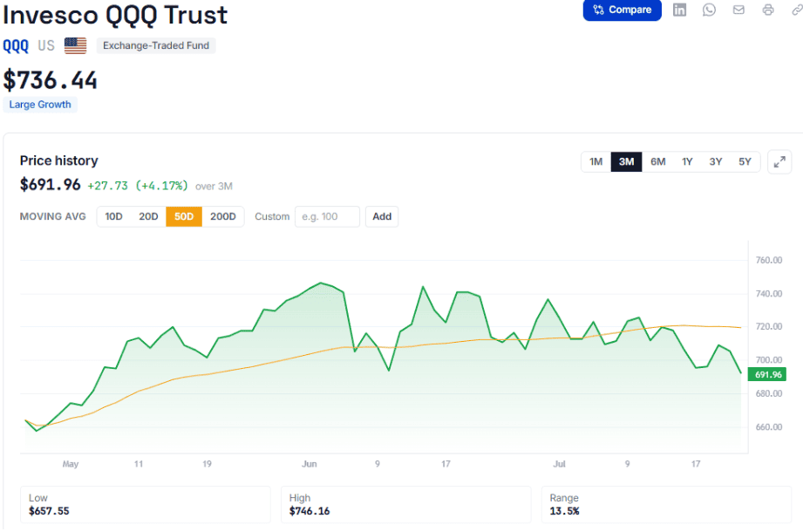
Task: Share via WhatsApp icon
Action: point(709,10)
